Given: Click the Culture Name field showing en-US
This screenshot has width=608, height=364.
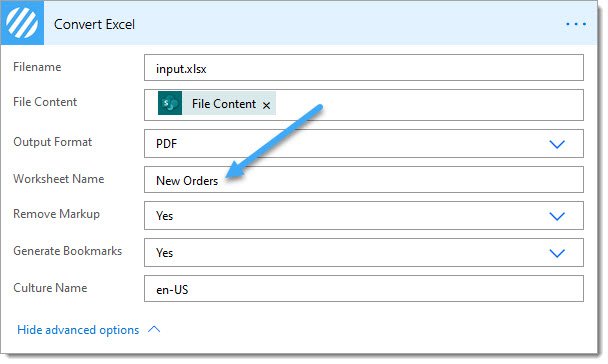Looking at the screenshot, I should point(364,288).
